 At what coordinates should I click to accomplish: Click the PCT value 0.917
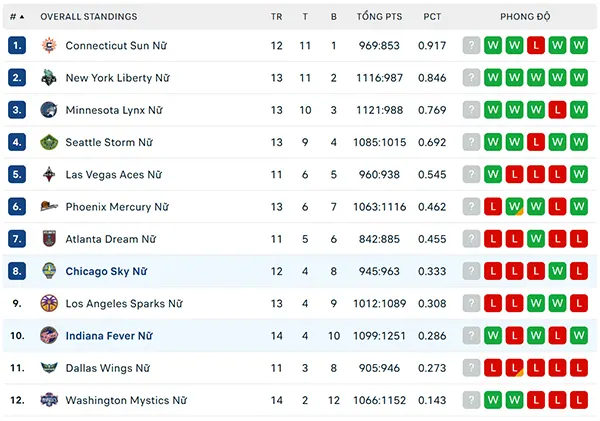(432, 46)
